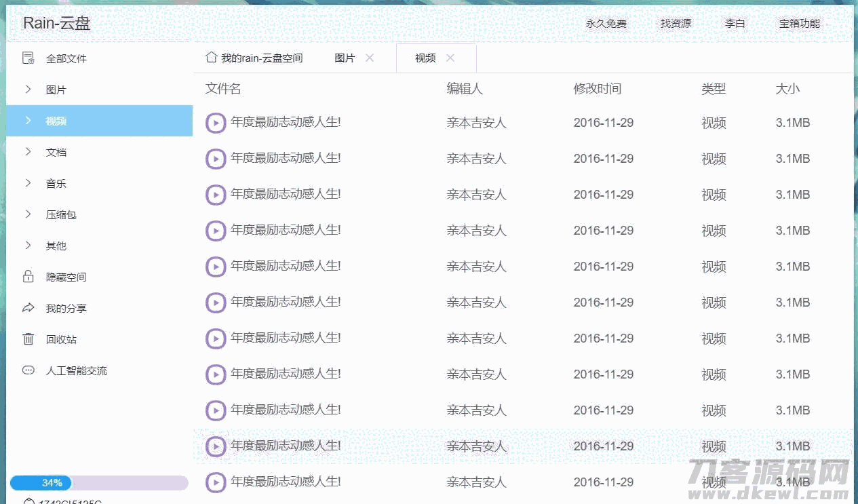
Task: Expand the 压缩包 category chevron
Action: click(28, 214)
